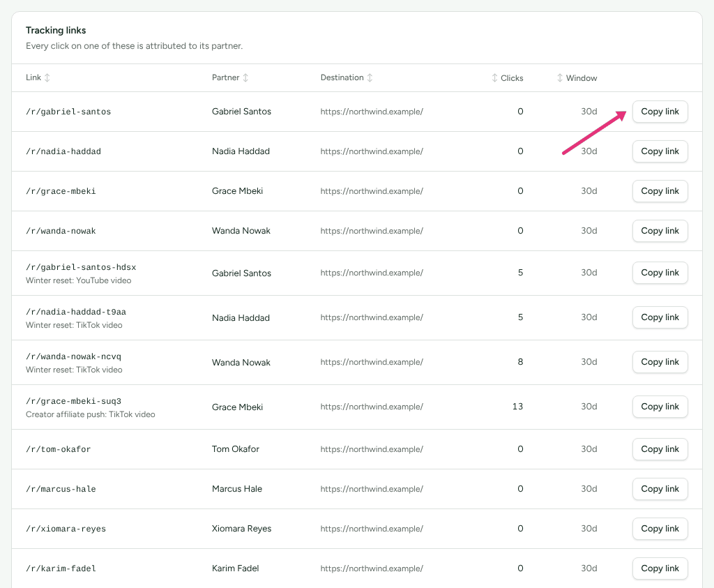Sort by Clicks column arrows

pyautogui.click(x=494, y=78)
